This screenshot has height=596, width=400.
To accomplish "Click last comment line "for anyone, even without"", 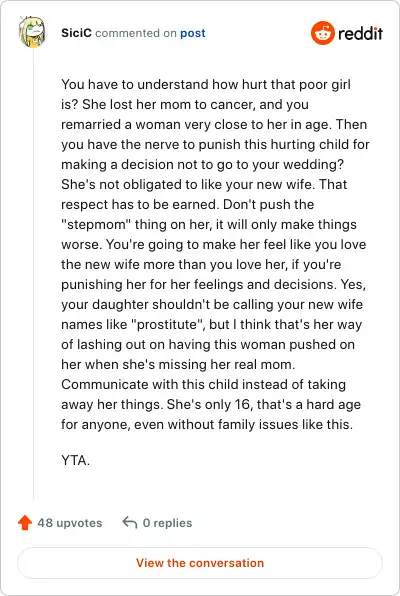I will click(x=207, y=424).
